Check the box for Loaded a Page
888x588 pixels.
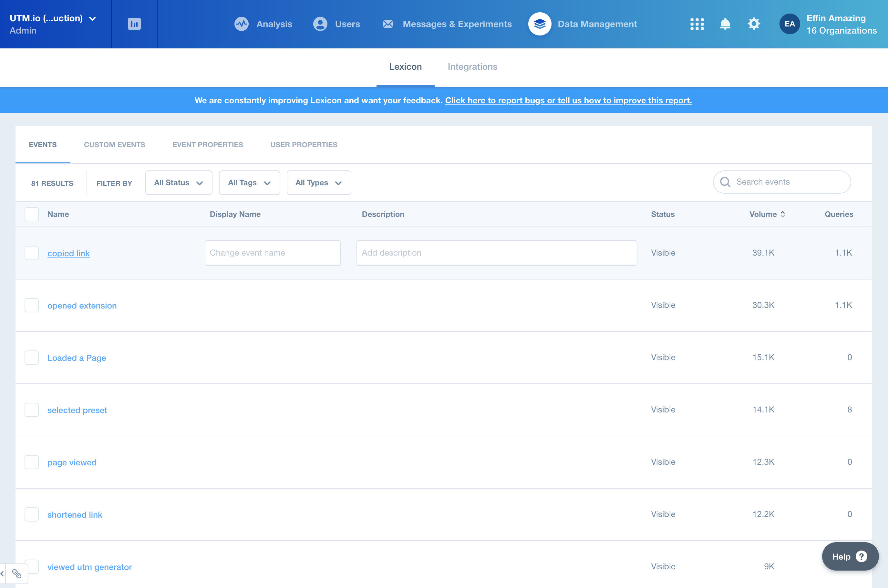coord(32,358)
